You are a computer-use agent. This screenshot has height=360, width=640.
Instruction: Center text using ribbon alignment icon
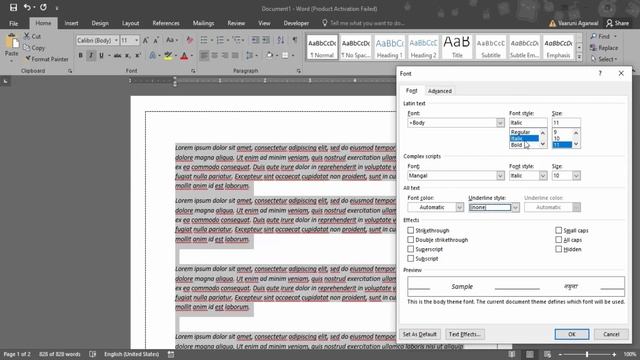(x=215, y=56)
